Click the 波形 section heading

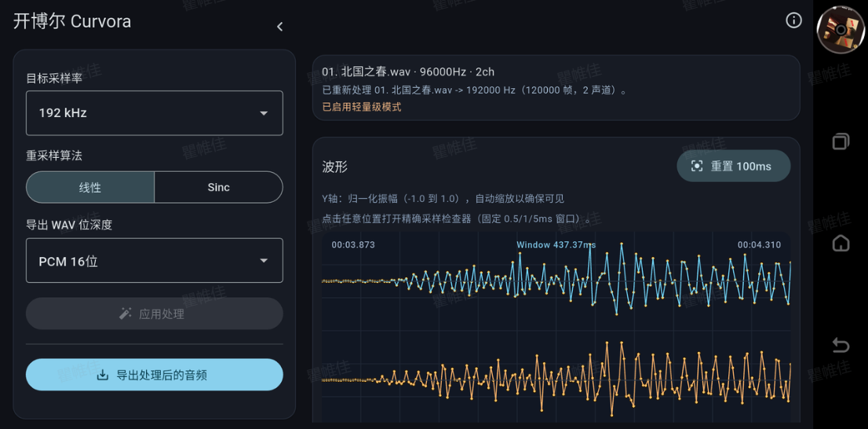[335, 167]
